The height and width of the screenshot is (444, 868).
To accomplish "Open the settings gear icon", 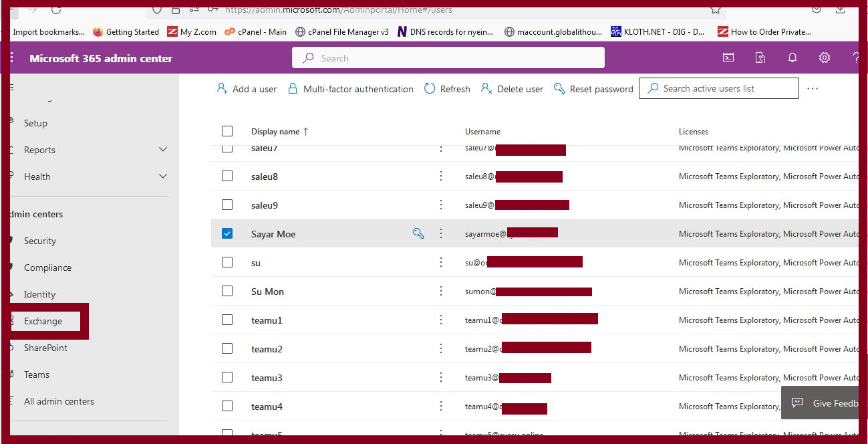I will 825,58.
